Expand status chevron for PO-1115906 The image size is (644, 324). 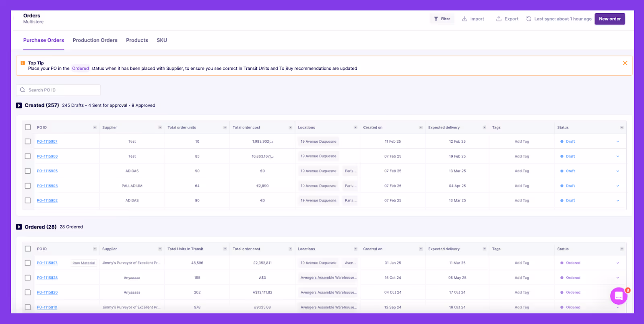click(617, 156)
